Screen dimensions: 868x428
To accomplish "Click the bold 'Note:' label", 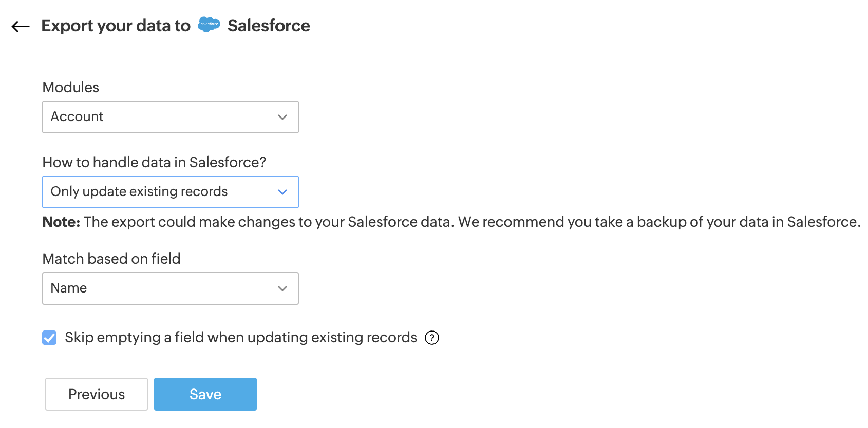I will pos(61,222).
